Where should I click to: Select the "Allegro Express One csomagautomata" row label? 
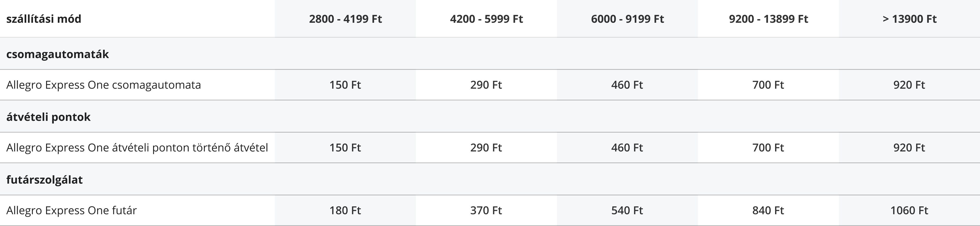[103, 85]
